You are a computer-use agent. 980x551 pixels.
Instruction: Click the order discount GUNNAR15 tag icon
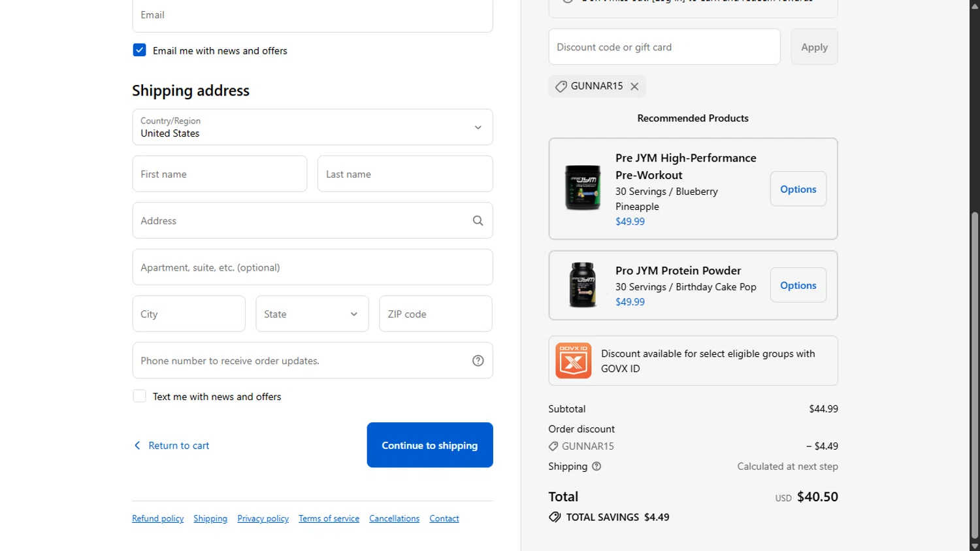[553, 446]
